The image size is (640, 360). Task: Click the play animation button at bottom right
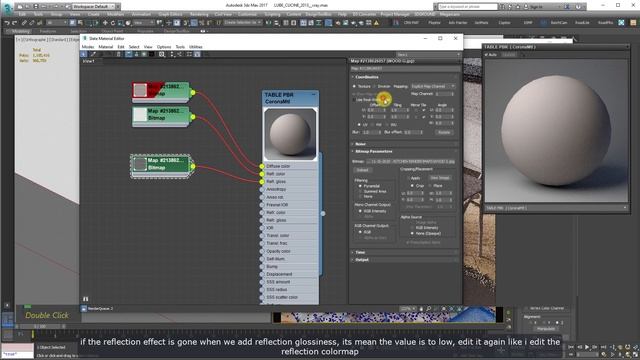tap(587, 347)
